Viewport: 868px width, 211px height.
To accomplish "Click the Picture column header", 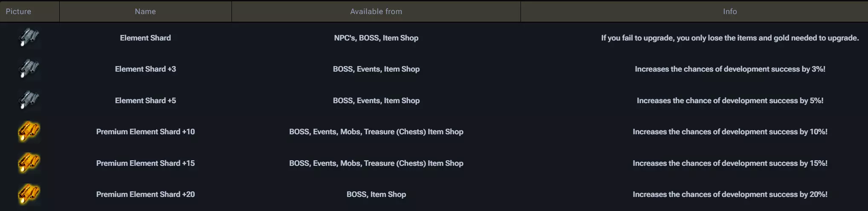I will click(x=18, y=12).
